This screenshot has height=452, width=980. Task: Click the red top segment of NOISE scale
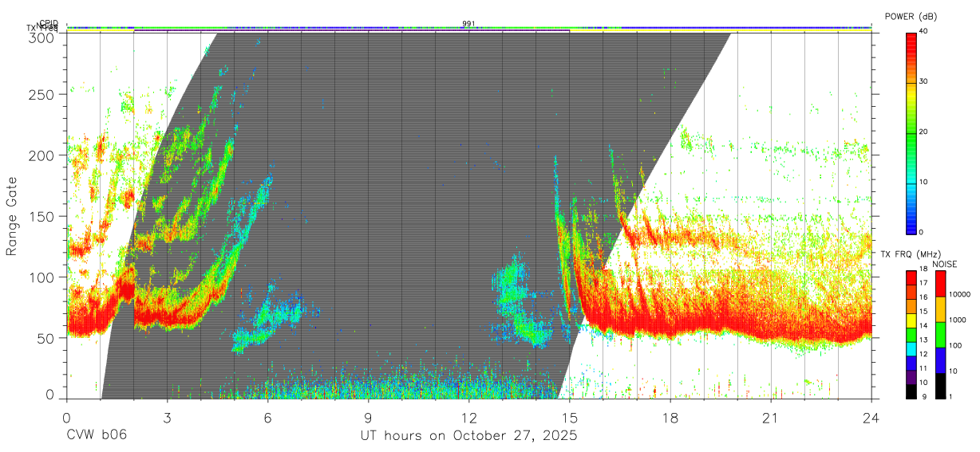(939, 284)
